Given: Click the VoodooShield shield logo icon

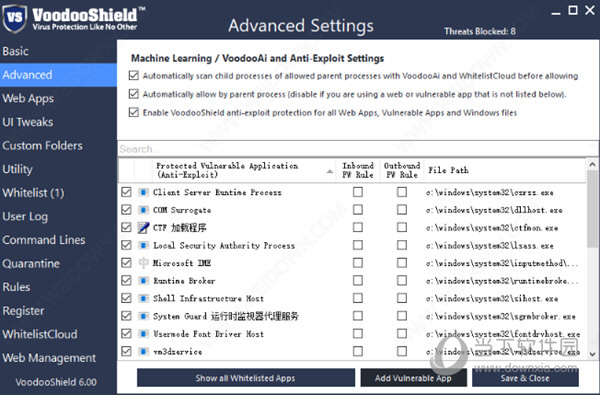Looking at the screenshot, I should pyautogui.click(x=15, y=18).
